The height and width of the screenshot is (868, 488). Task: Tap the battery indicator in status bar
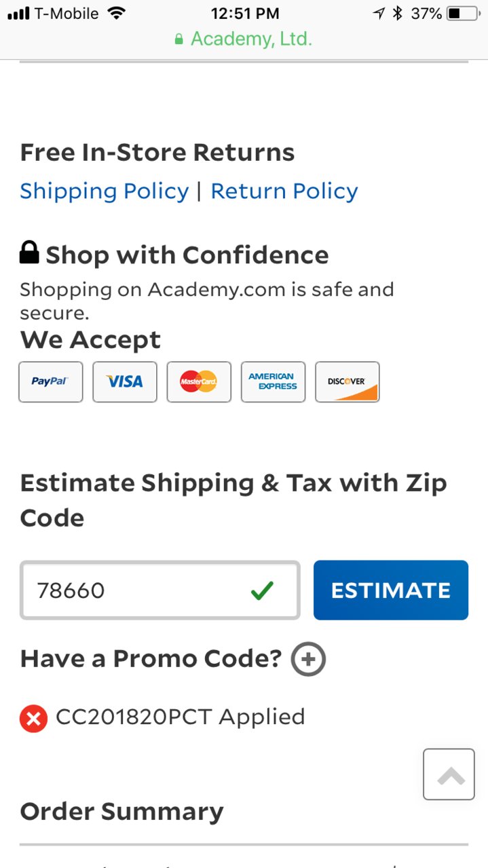pyautogui.click(x=463, y=13)
